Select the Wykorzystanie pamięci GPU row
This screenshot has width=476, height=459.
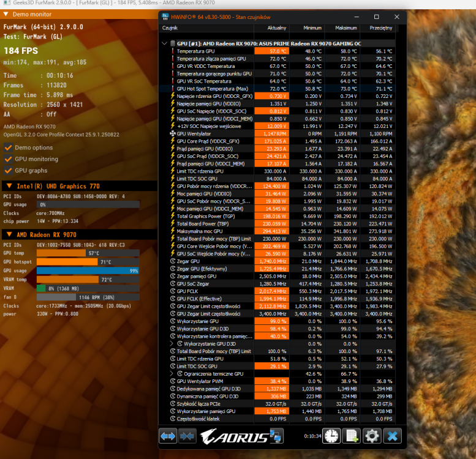coord(278,411)
